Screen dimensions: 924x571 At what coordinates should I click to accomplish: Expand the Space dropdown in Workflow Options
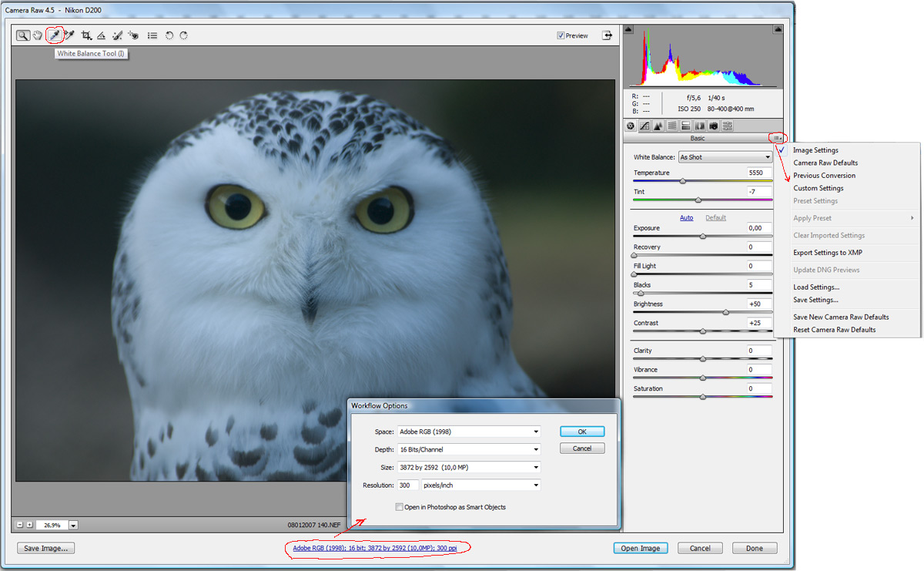tap(469, 432)
